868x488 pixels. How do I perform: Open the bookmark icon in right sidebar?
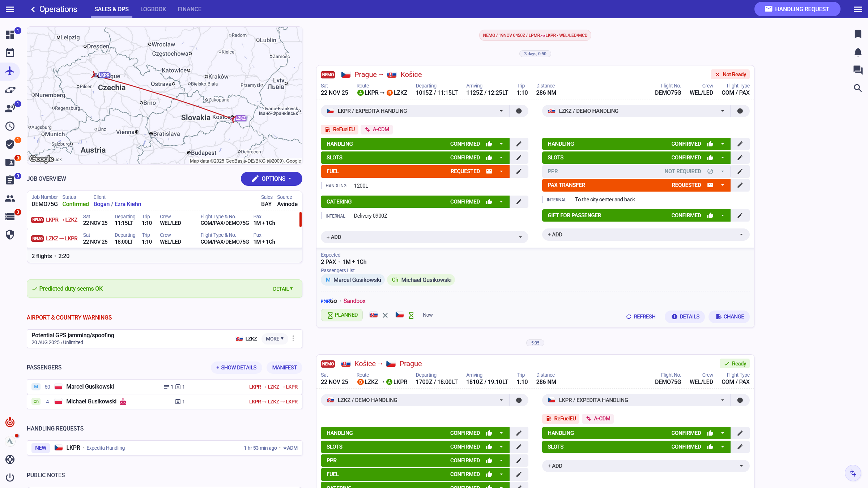point(858,34)
